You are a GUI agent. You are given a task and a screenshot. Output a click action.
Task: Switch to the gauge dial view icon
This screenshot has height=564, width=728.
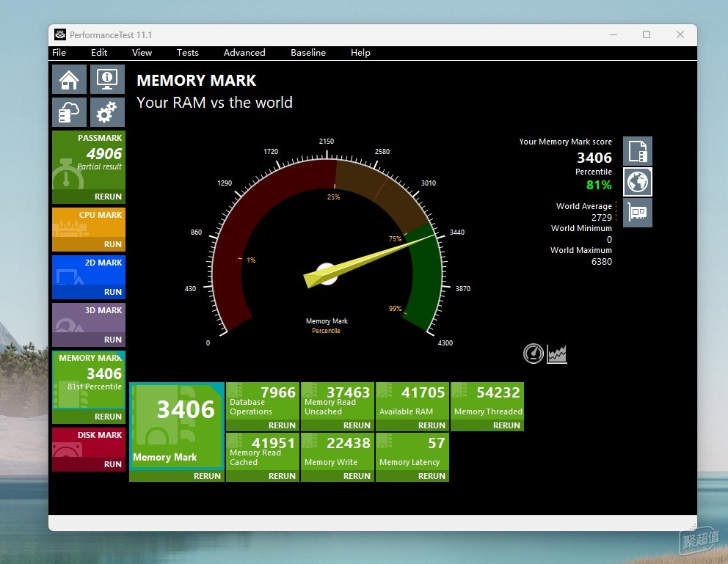[x=534, y=354]
